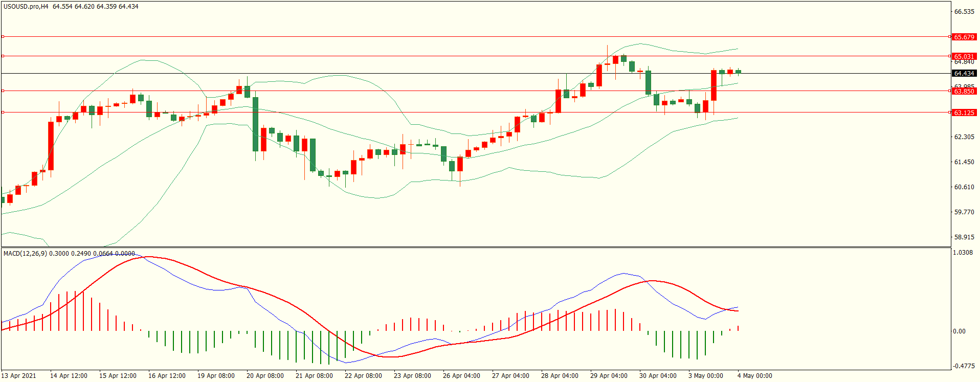Click the 65.031 red price level label
This screenshot has height=382, width=980.
pos(964,56)
